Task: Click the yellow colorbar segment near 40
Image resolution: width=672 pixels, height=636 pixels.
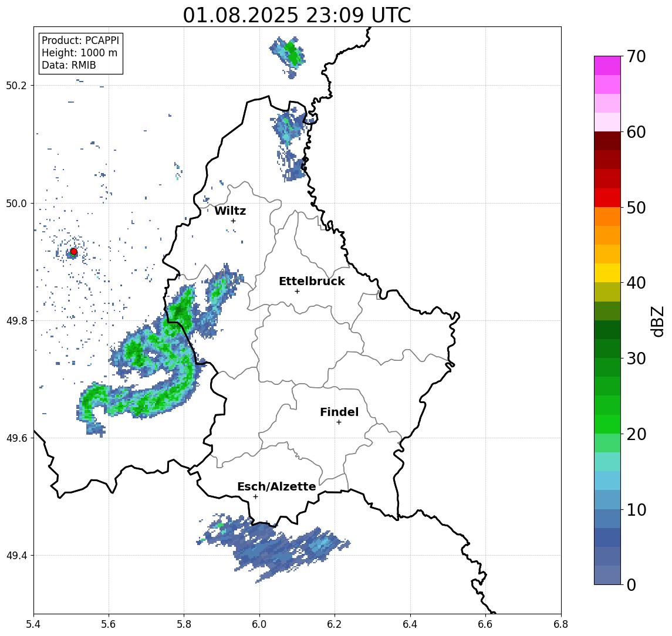Action: pos(607,273)
